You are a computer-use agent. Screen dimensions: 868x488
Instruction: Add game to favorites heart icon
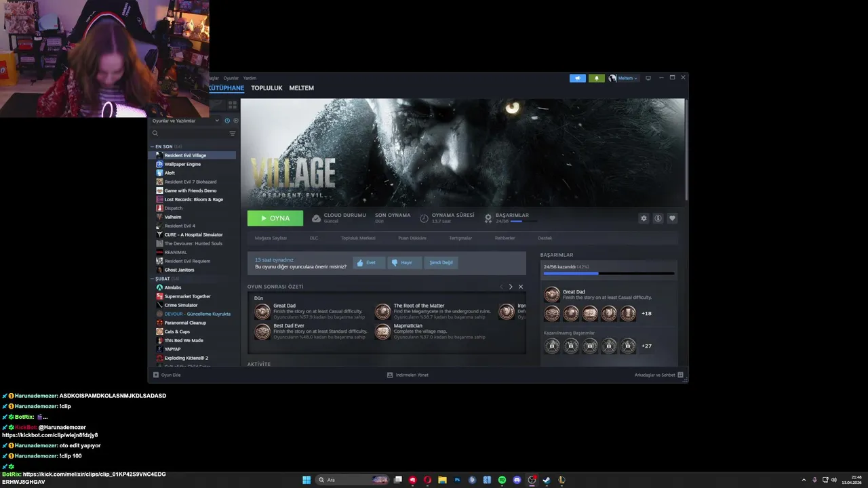click(x=672, y=218)
